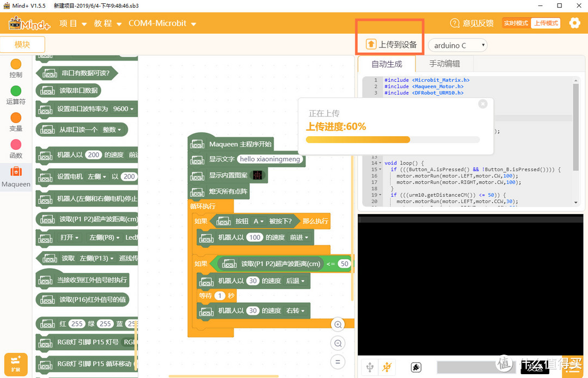The width and height of the screenshot is (588, 378).
Task: Open the 按钮 A dropdown in script
Action: (x=259, y=221)
